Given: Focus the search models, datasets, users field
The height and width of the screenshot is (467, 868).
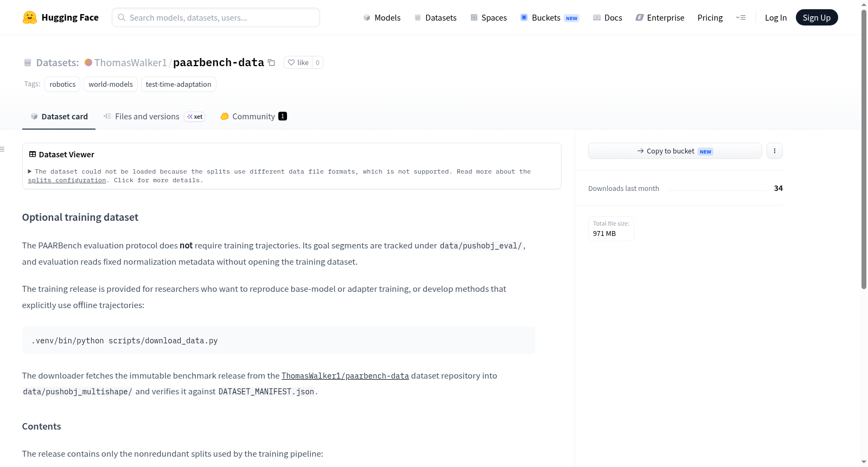Looking at the screenshot, I should [x=216, y=17].
